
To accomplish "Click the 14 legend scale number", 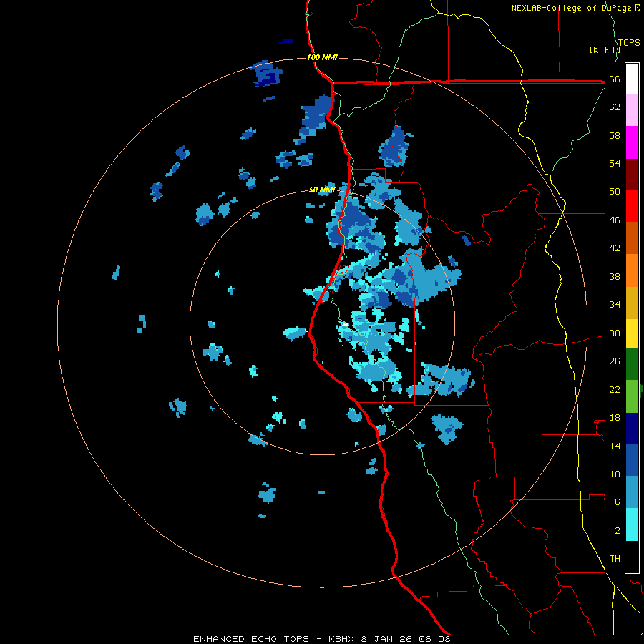I will tap(615, 446).
